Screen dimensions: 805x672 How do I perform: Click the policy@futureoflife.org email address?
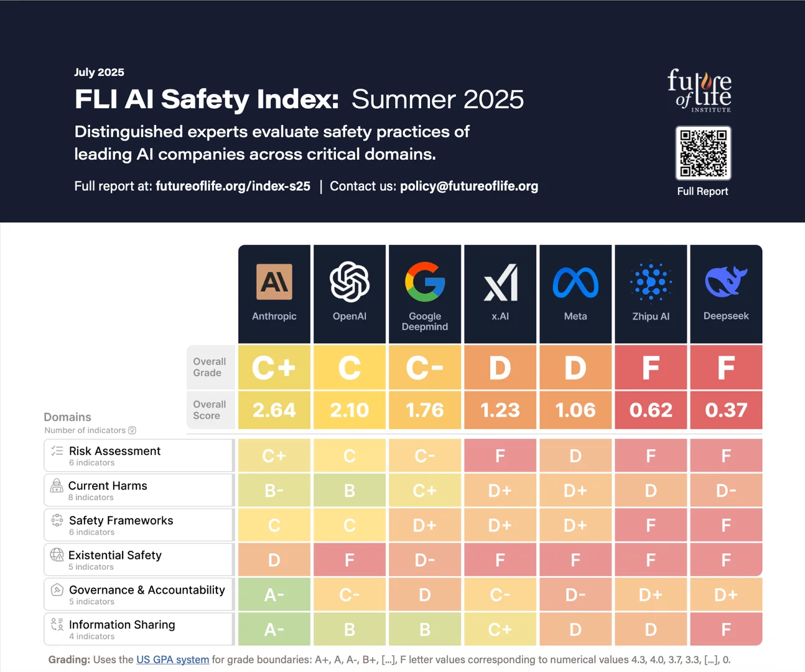(x=469, y=186)
